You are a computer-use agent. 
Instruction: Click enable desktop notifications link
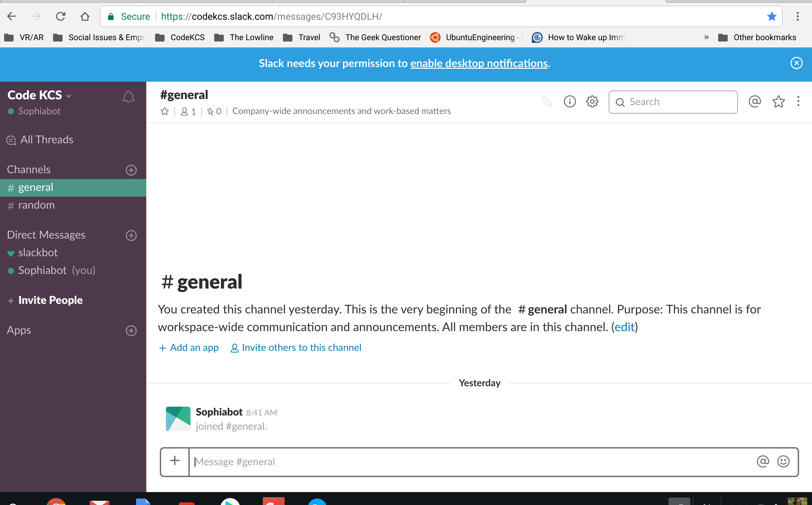point(479,63)
